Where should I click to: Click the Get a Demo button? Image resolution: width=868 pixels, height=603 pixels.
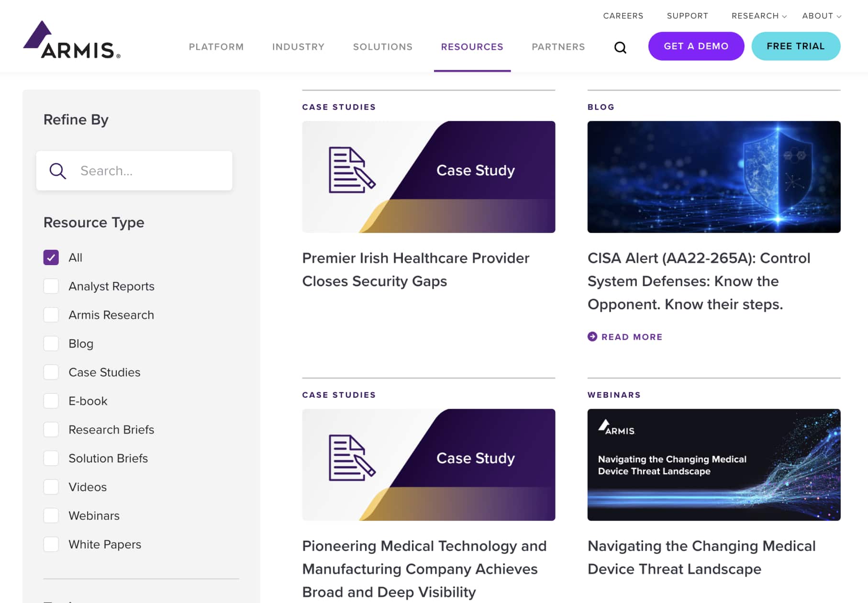pos(696,46)
